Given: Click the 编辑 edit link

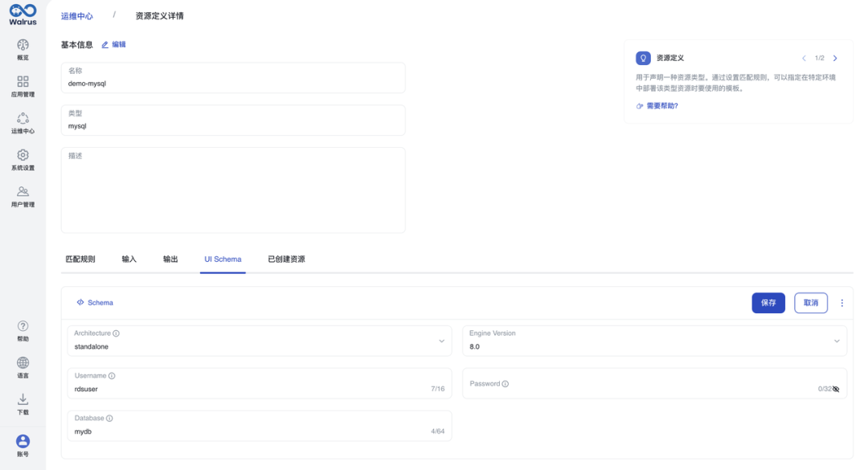Looking at the screenshot, I should (x=114, y=45).
